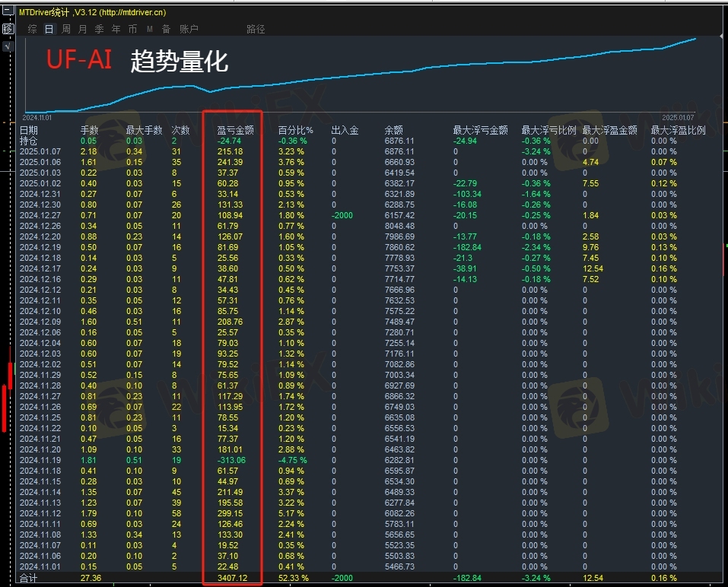Click the 盈亏金额 column header
The height and width of the screenshot is (587, 728).
235,130
